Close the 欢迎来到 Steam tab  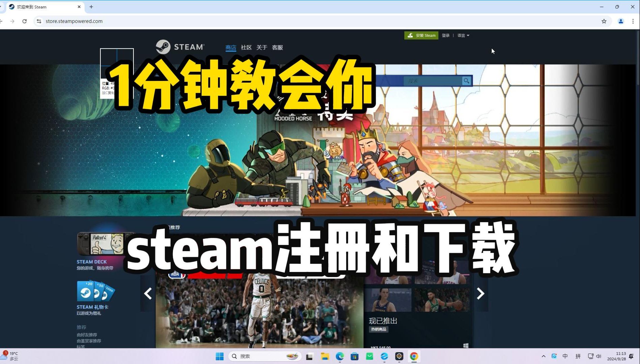pyautogui.click(x=79, y=7)
